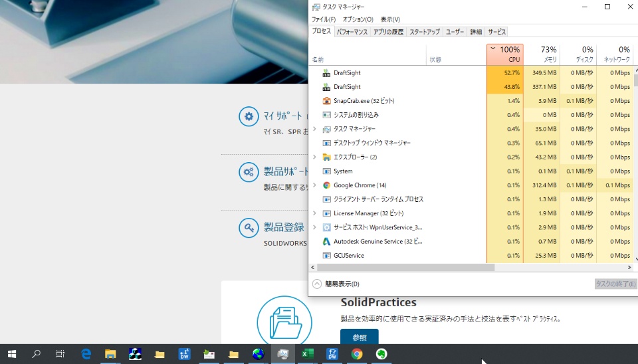Click the GCUService process icon

[x=326, y=256]
